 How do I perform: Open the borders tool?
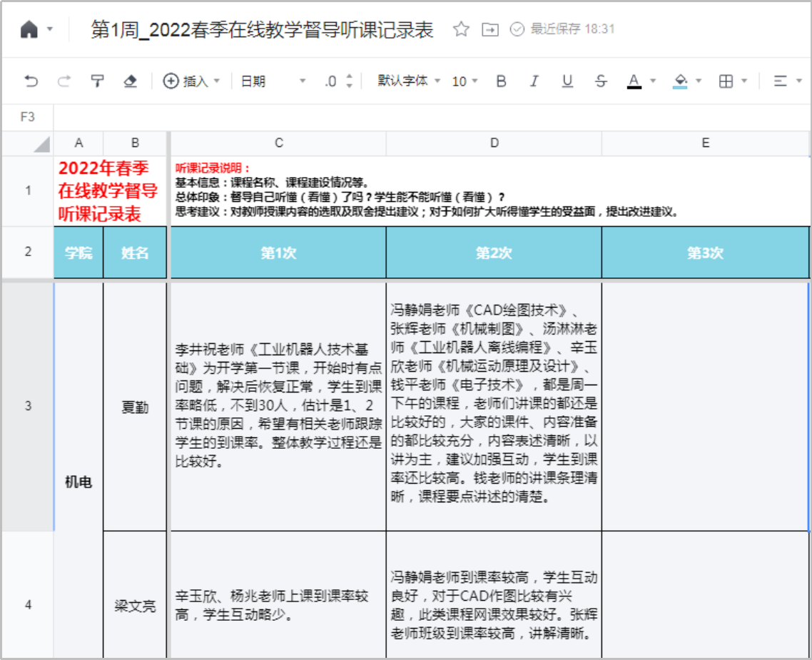point(726,81)
